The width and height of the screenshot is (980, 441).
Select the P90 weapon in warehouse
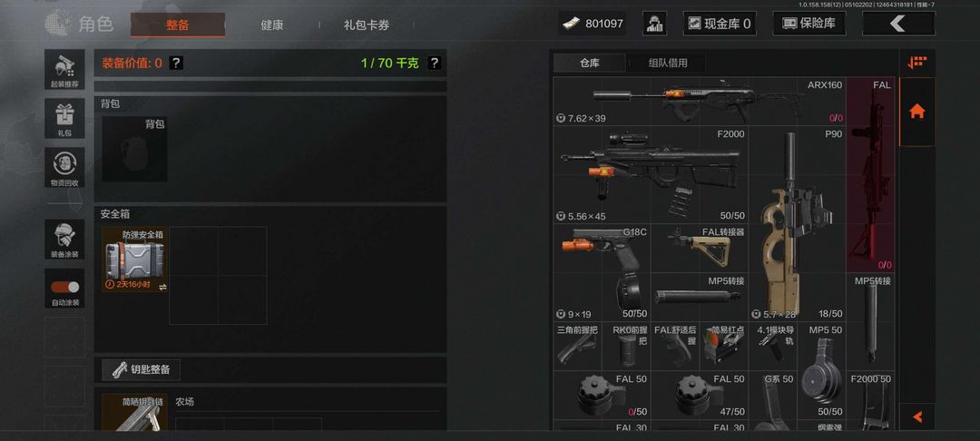pos(797,223)
